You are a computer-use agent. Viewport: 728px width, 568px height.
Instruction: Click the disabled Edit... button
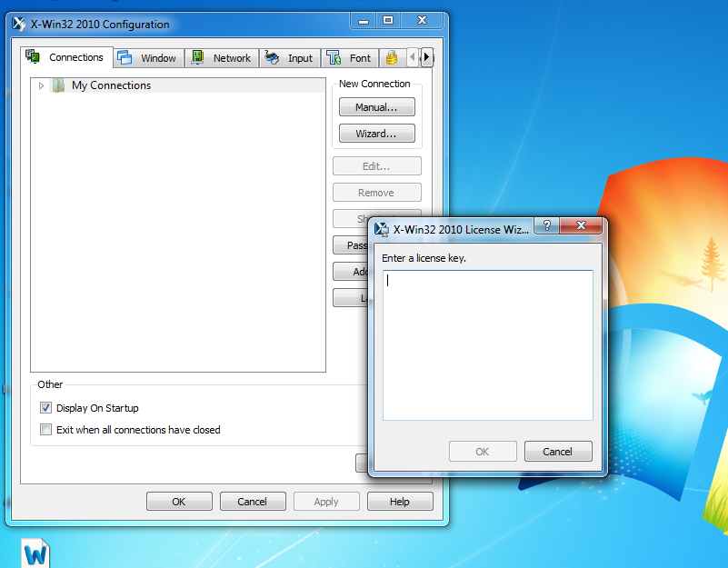point(377,165)
